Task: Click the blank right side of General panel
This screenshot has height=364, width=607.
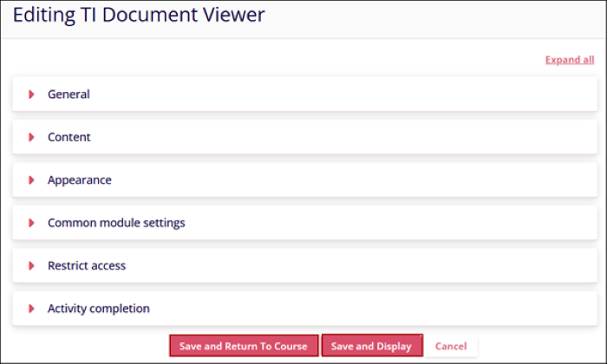Action: pos(434,94)
